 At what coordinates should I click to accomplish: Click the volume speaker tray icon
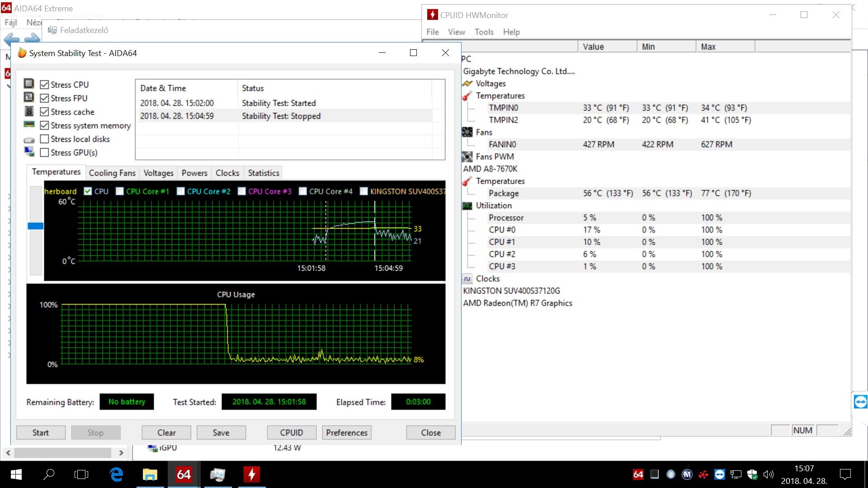(x=768, y=474)
